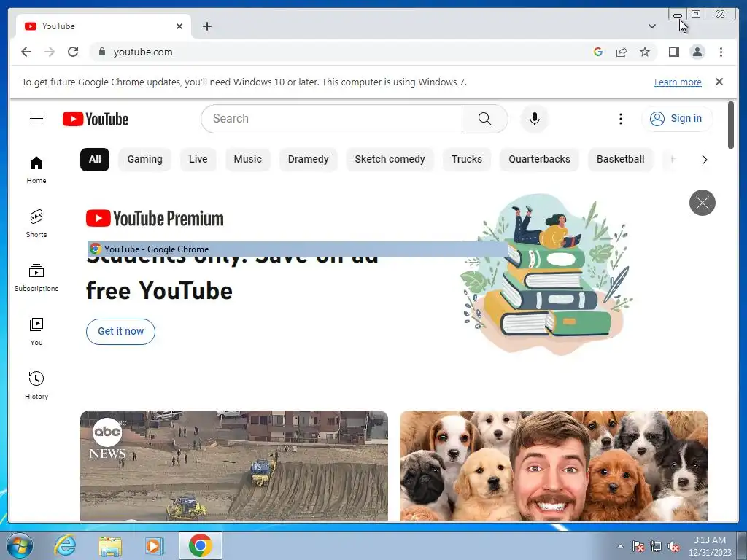Open the You section in sidebar

point(36,332)
